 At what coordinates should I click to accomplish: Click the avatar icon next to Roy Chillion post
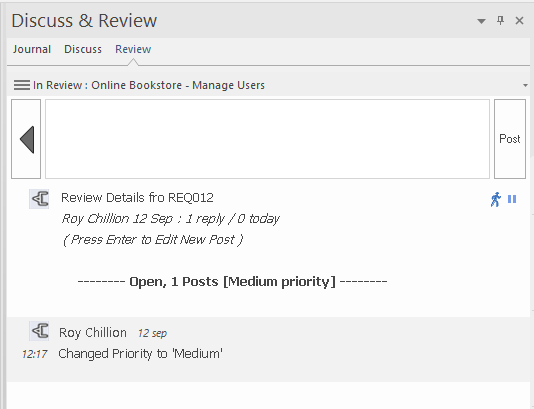coord(39,331)
